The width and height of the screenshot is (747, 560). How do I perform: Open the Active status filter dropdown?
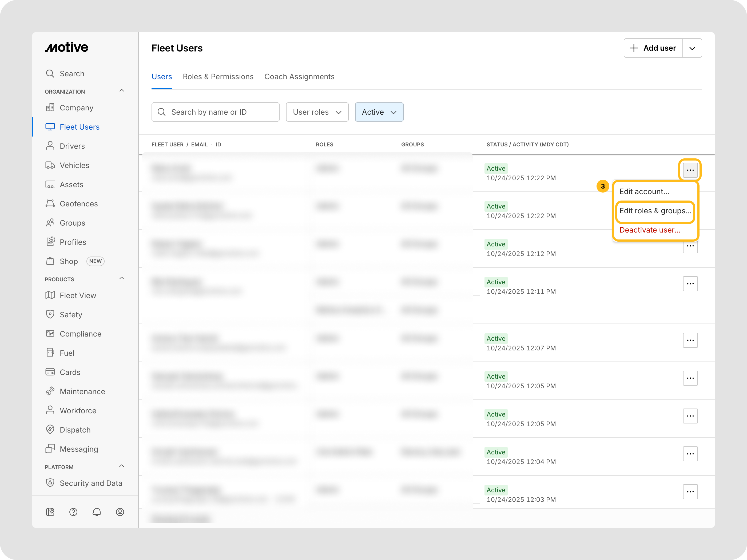379,112
